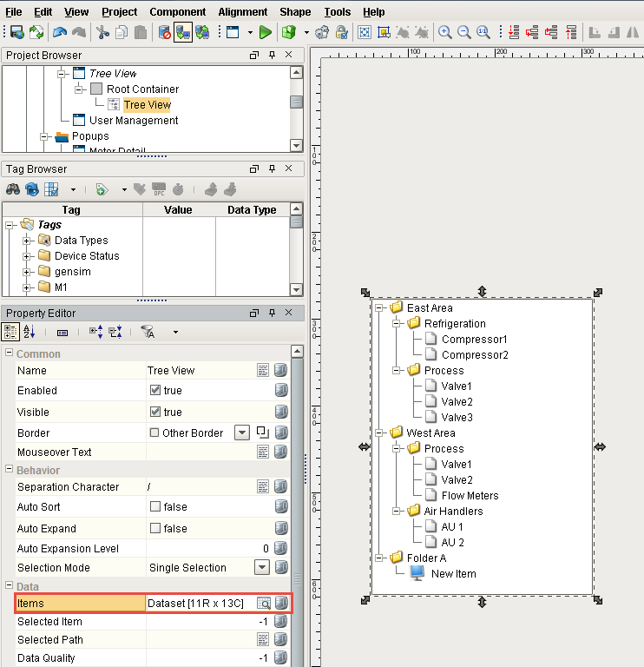The image size is (644, 667).
Task: Click the security padlock icon
Action: [342, 32]
